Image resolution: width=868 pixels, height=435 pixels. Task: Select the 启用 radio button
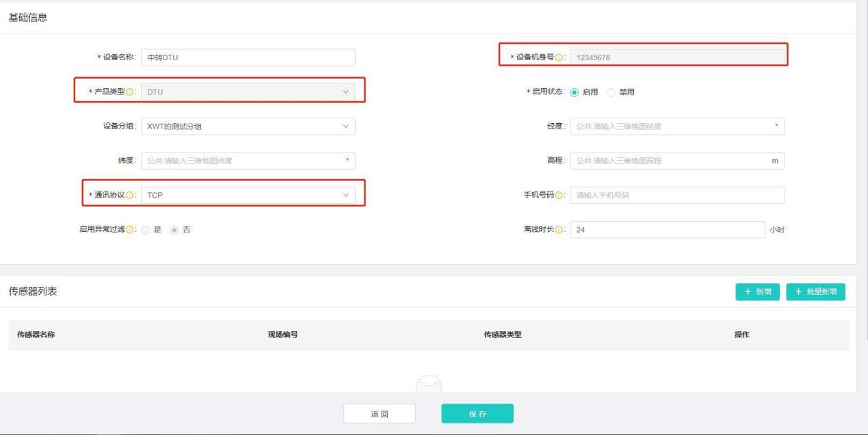coord(575,92)
